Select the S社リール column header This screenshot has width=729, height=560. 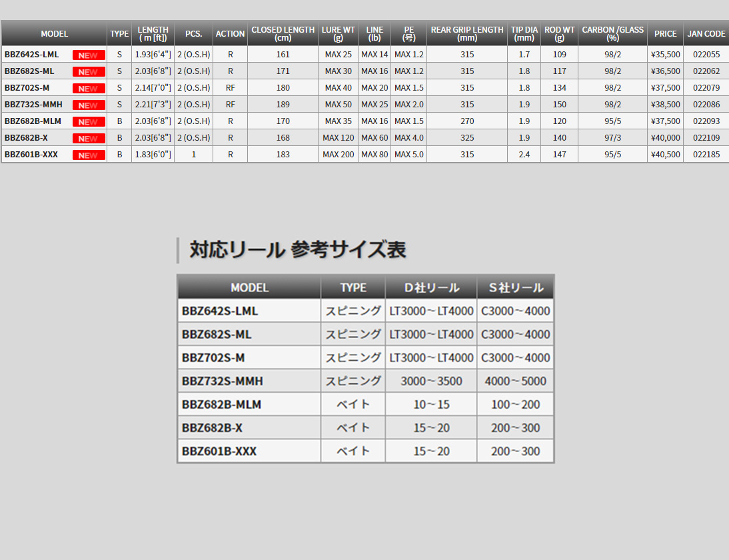[x=515, y=287]
